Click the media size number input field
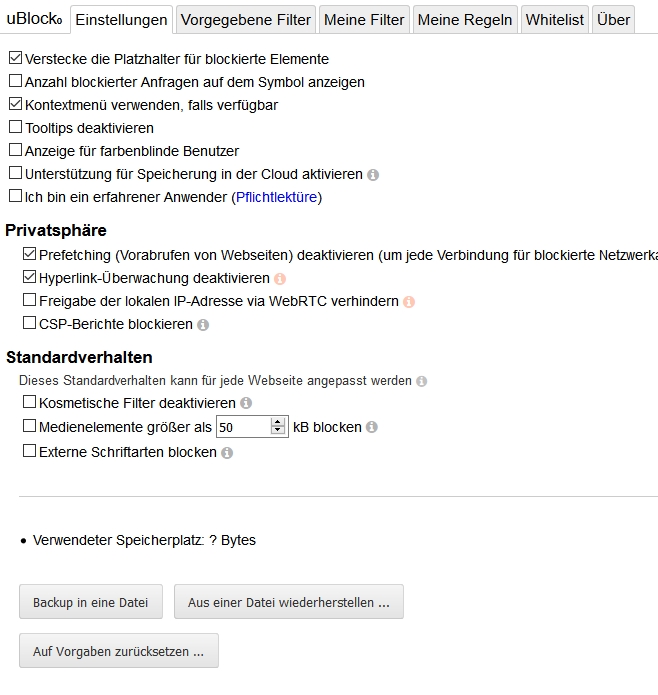Screen dimensions: 658x695 [243, 427]
